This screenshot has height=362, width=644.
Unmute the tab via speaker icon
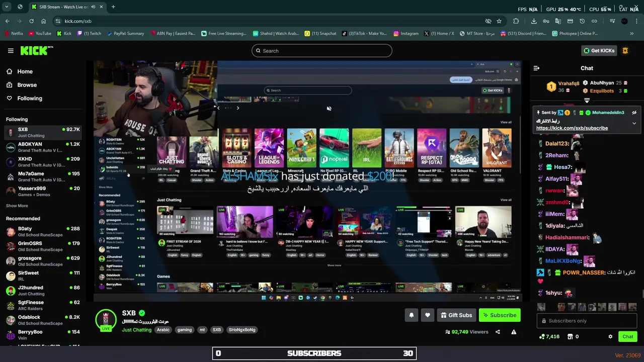point(93,7)
